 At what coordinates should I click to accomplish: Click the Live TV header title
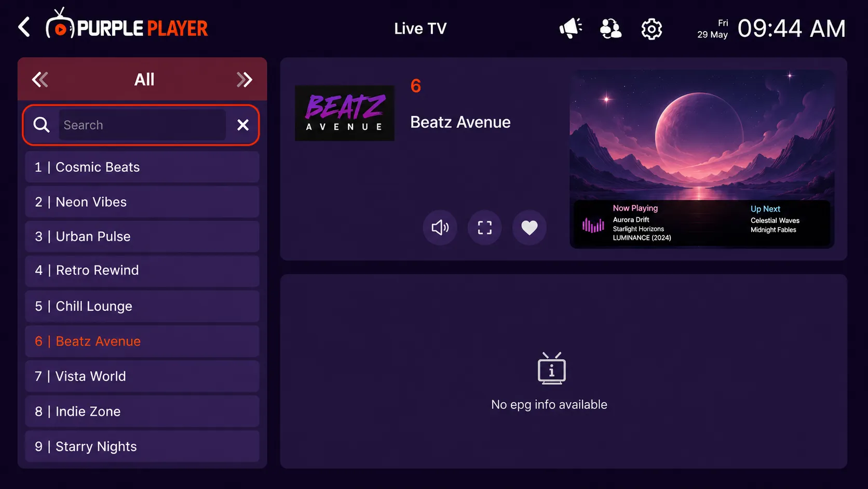click(421, 29)
